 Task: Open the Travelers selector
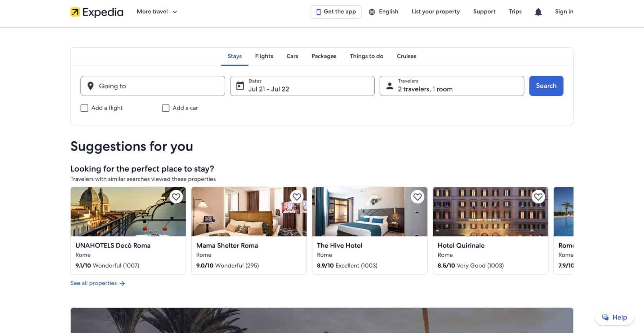[x=452, y=86]
